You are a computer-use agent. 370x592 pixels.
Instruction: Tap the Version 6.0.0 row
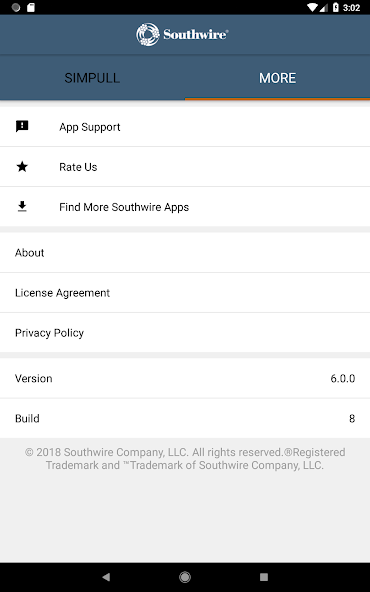coord(185,378)
